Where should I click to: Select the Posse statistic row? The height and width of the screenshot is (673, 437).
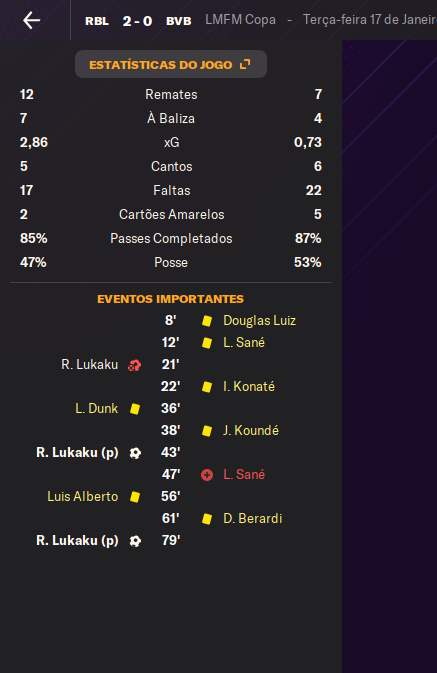pyautogui.click(x=171, y=262)
